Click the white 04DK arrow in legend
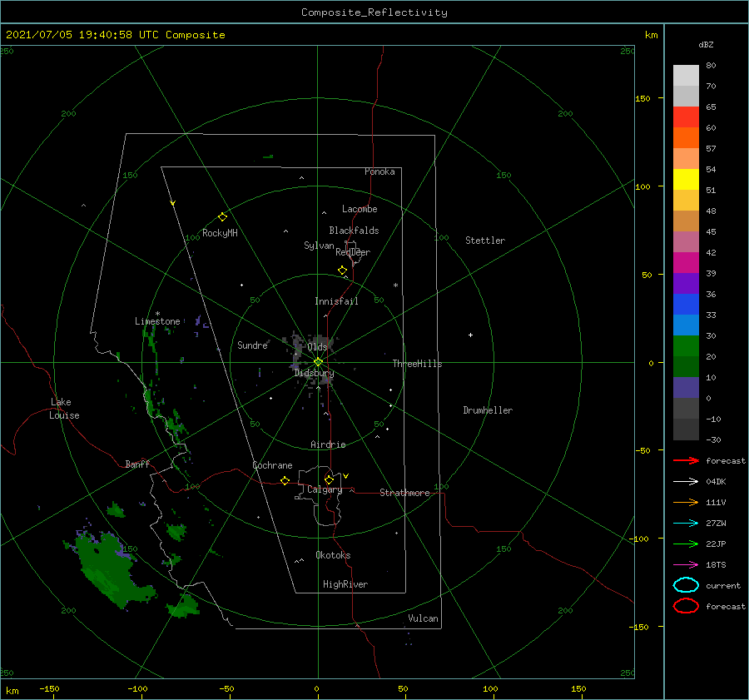 click(x=686, y=481)
